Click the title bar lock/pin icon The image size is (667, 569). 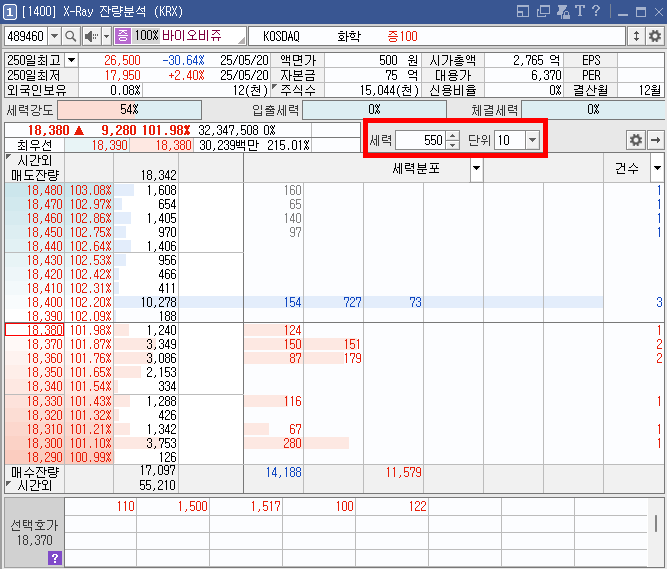click(x=563, y=11)
